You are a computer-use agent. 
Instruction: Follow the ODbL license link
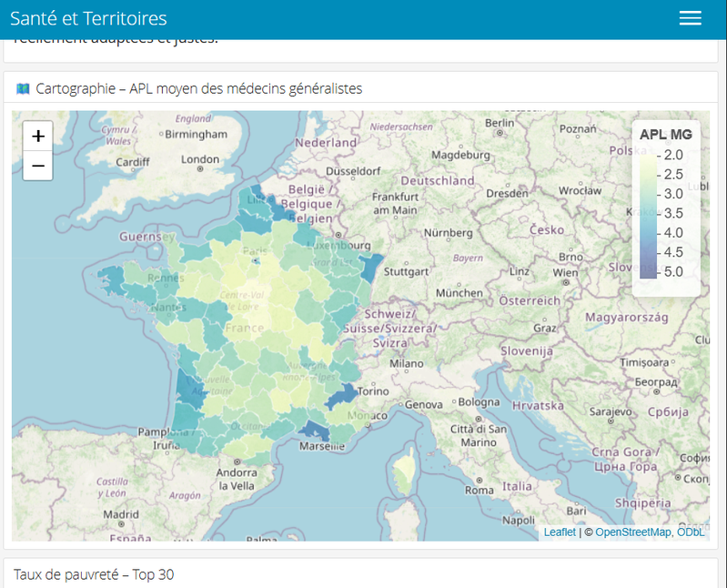pyautogui.click(x=690, y=532)
